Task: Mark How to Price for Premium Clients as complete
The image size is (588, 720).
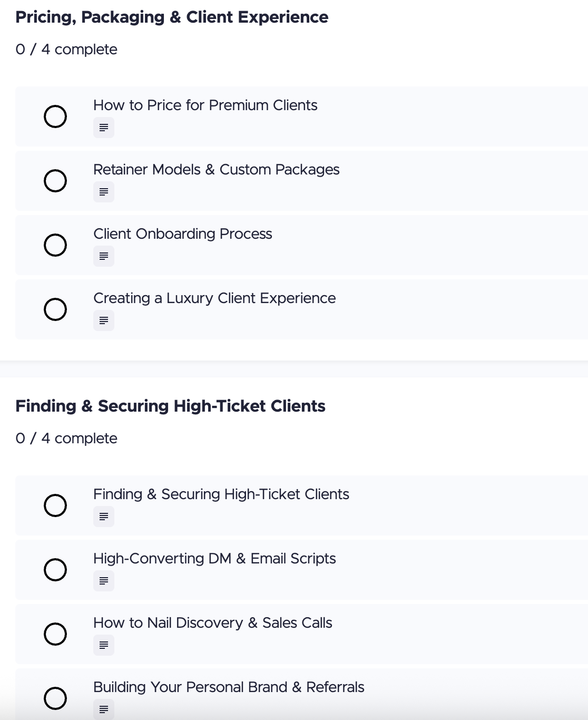Action: (55, 116)
